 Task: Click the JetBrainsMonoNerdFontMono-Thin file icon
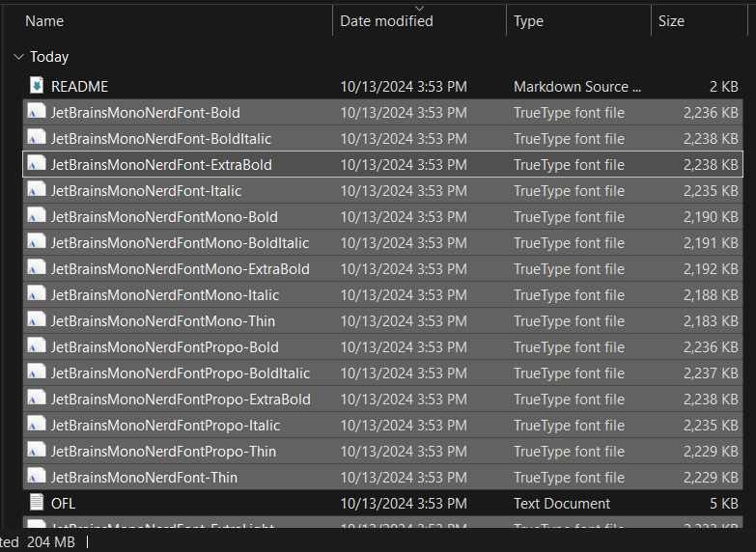pos(37,321)
